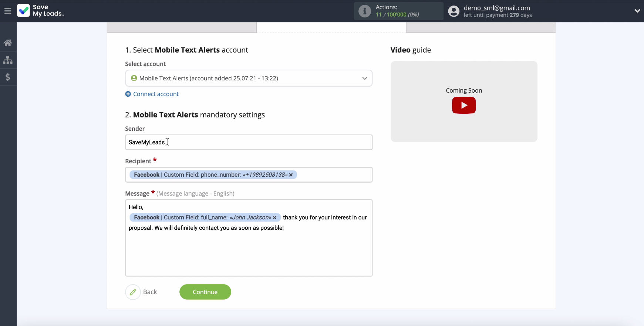This screenshot has width=644, height=326.
Task: Select the last gray step tab
Action: [x=481, y=27]
